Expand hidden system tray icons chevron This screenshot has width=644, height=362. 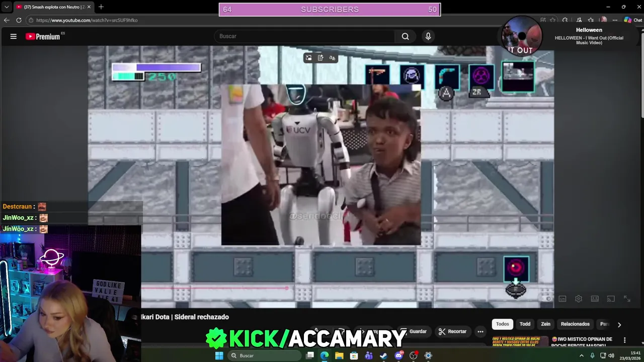click(582, 355)
